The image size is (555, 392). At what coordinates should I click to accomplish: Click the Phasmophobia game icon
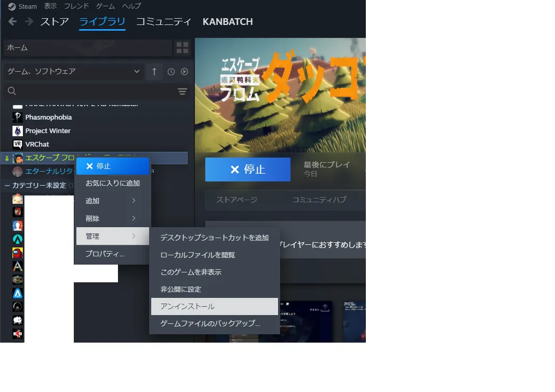18,117
